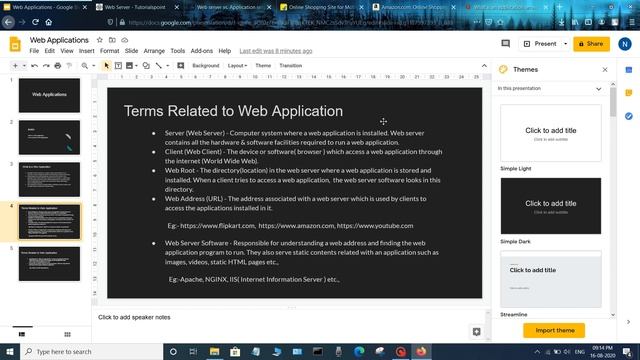Screen dimensions: 640x360
Task: Click the Share button
Action: [x=591, y=44]
